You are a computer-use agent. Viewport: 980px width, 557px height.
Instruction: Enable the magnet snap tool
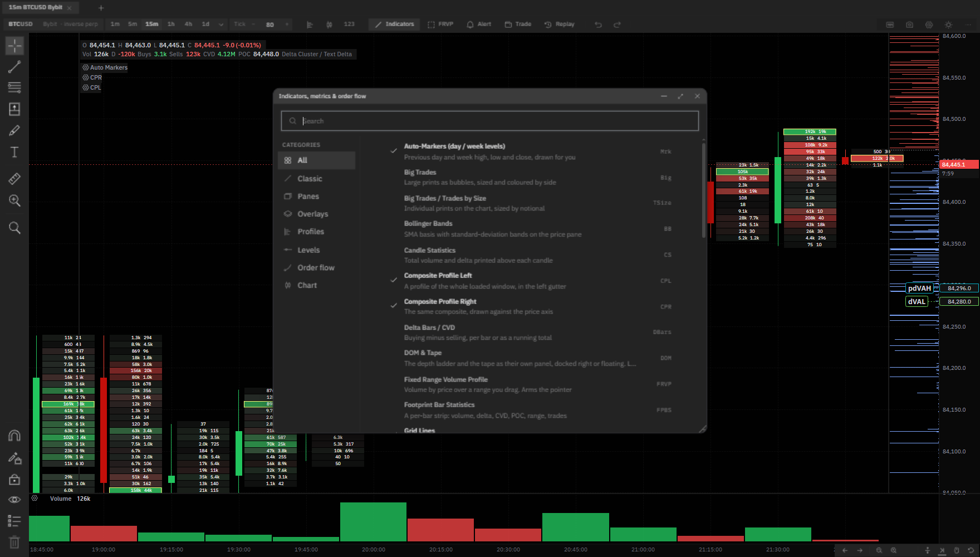tap(14, 436)
